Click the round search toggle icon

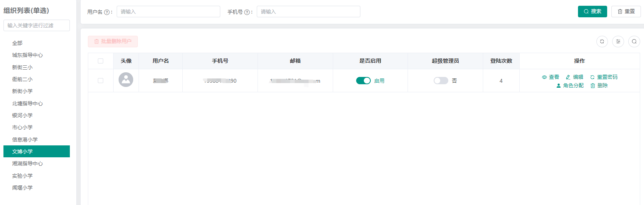click(634, 42)
